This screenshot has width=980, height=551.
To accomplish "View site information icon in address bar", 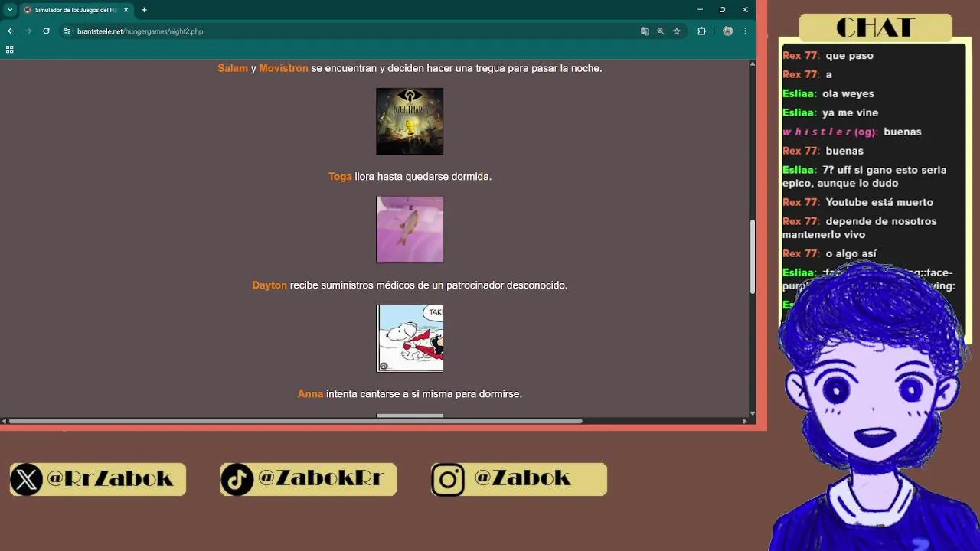I will pos(67,31).
